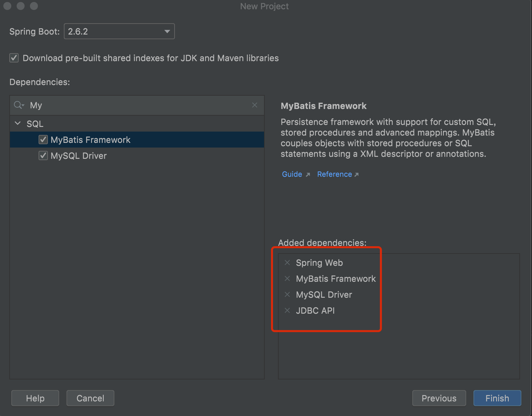Uncheck MyBatis Framework checkbox

43,140
